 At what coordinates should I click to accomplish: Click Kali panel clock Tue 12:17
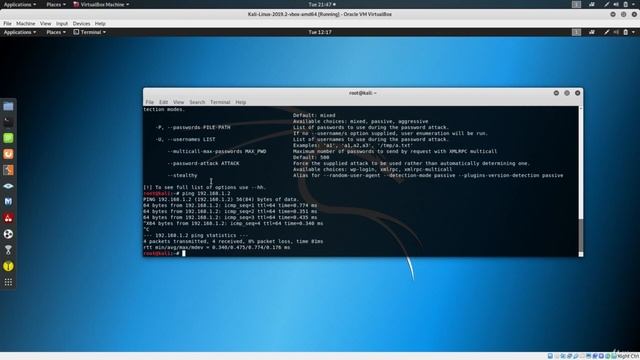click(320, 32)
